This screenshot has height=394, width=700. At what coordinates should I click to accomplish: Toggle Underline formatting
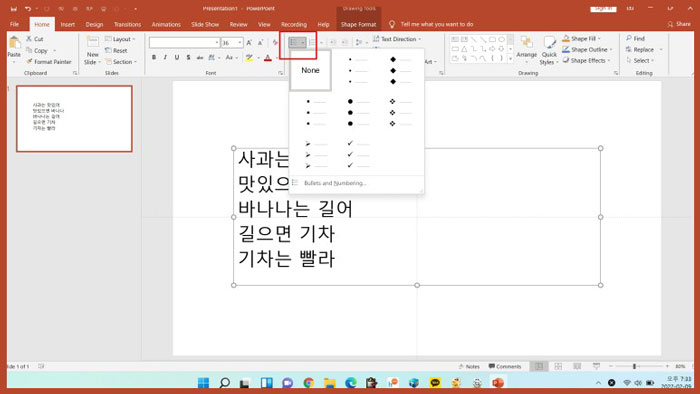pyautogui.click(x=177, y=58)
